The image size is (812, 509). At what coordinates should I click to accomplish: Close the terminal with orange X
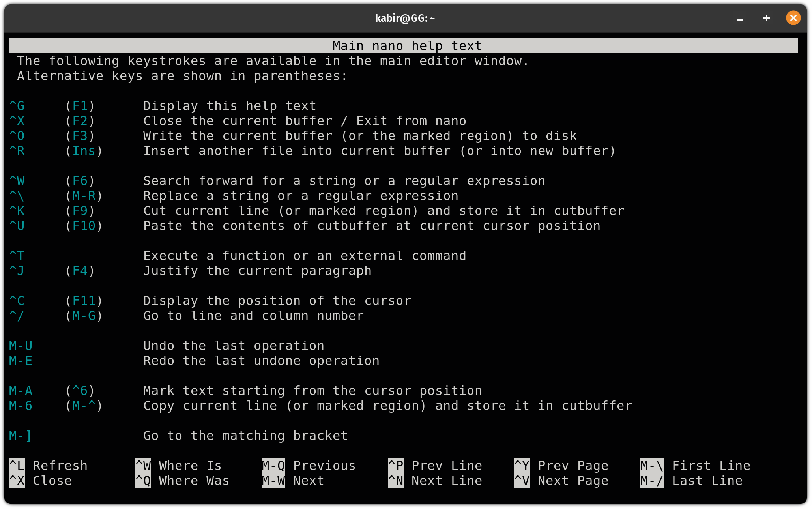coord(793,18)
